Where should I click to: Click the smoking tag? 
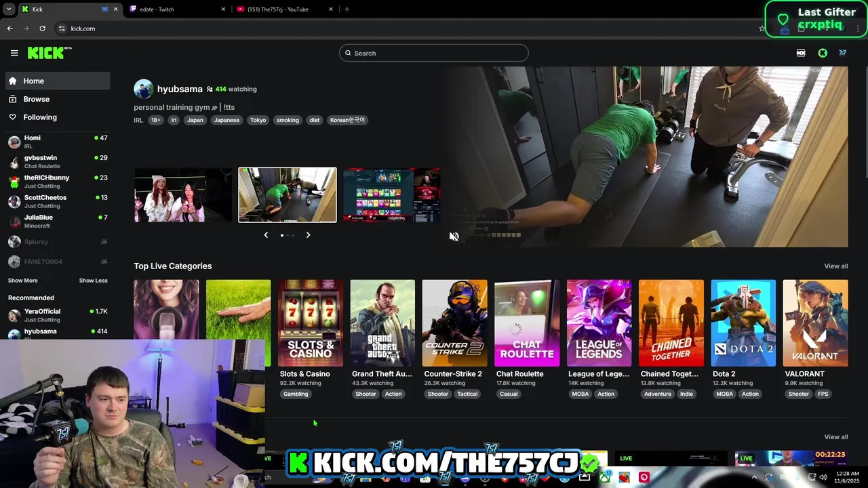tap(288, 120)
